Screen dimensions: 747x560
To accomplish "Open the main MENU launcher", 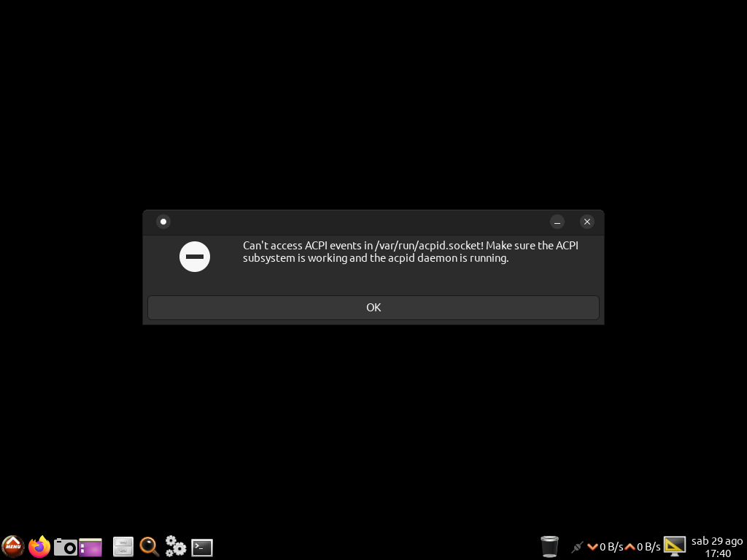I will click(x=13, y=547).
